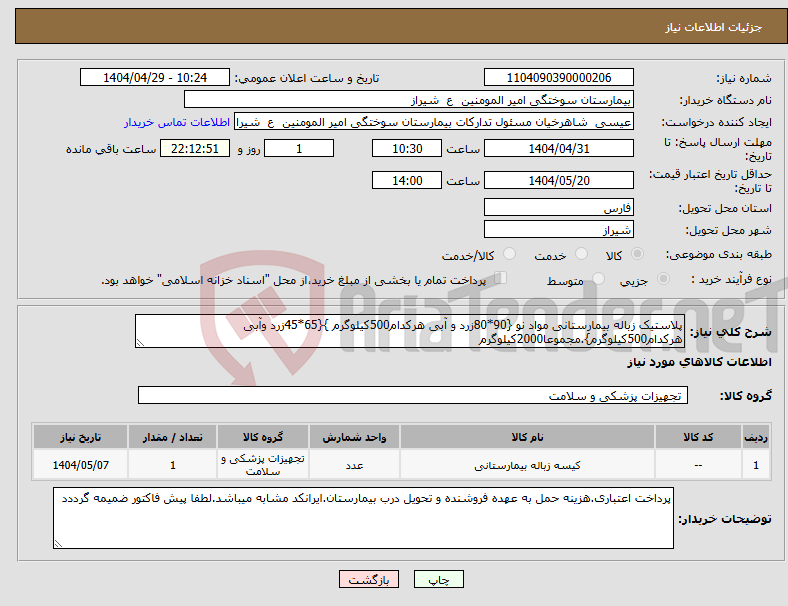Open the اطلاعات تماس خریدار link
Image resolution: width=788 pixels, height=606 pixels.
click(x=177, y=122)
